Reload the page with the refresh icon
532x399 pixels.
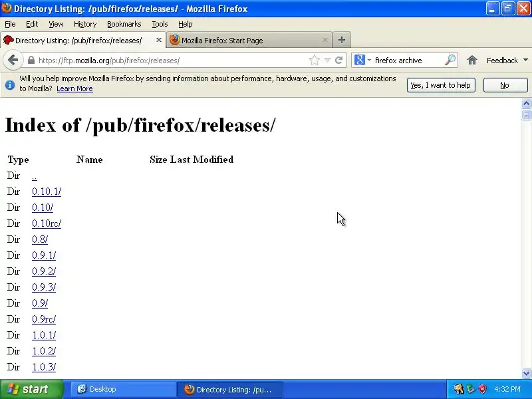pos(338,61)
